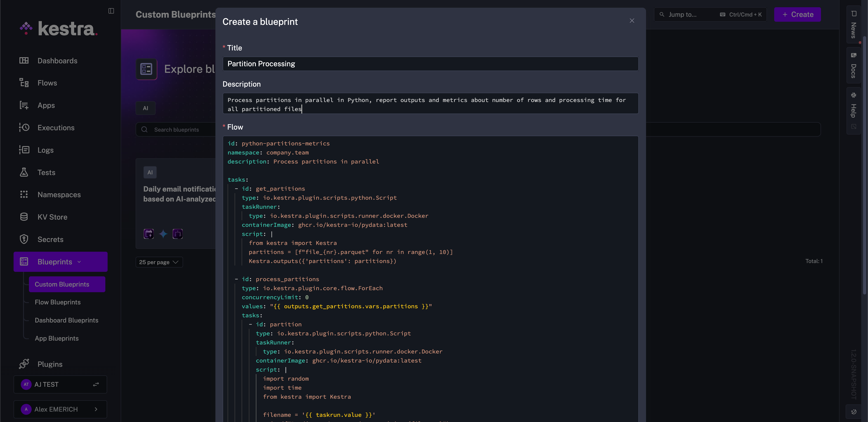Screen dimensions: 868x422
Task: Open Docs side panel
Action: pos(853,66)
